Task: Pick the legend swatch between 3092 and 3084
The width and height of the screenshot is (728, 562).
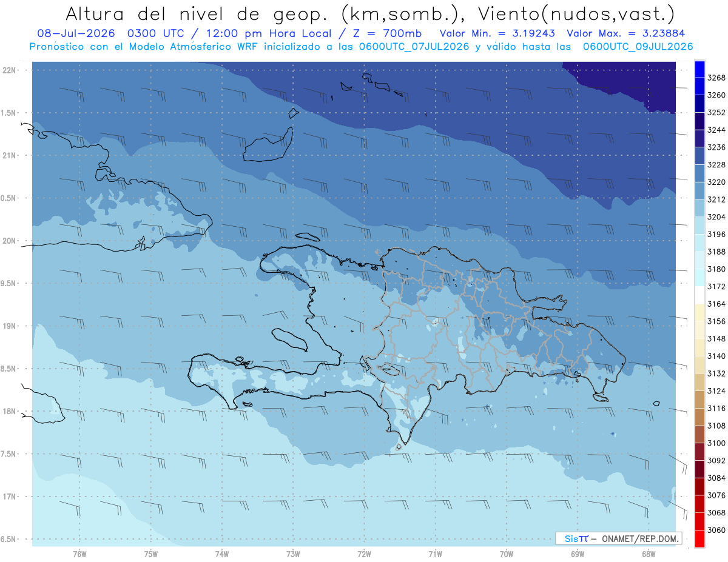Action: click(x=699, y=469)
